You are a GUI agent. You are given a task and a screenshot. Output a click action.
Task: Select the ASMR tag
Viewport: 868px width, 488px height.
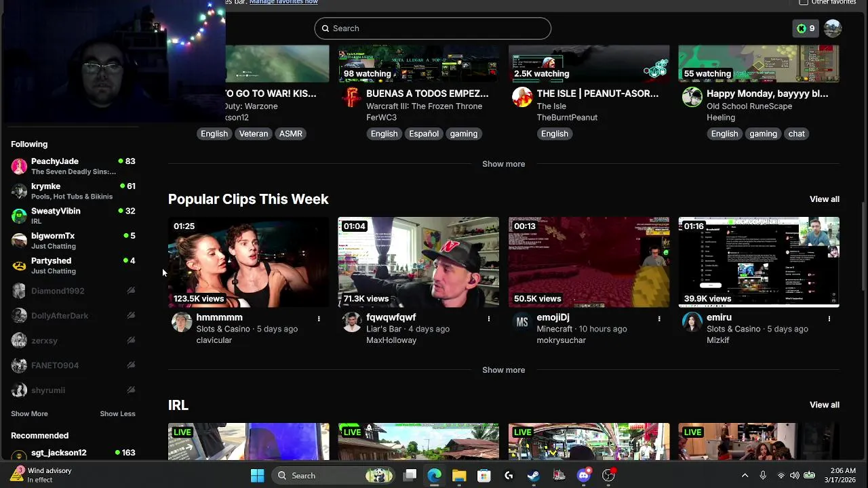coord(291,134)
